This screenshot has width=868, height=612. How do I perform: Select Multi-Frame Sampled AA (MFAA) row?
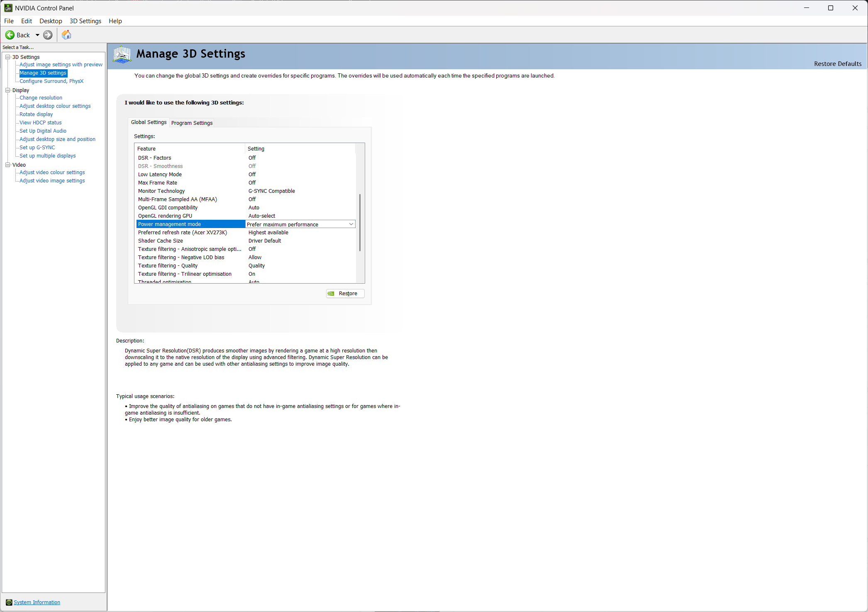[246, 199]
